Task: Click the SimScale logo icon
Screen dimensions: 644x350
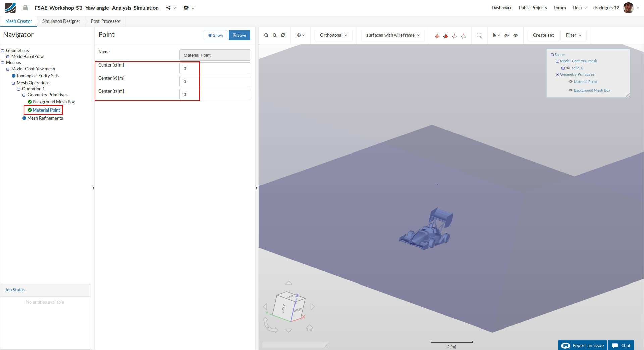Action: [10, 8]
